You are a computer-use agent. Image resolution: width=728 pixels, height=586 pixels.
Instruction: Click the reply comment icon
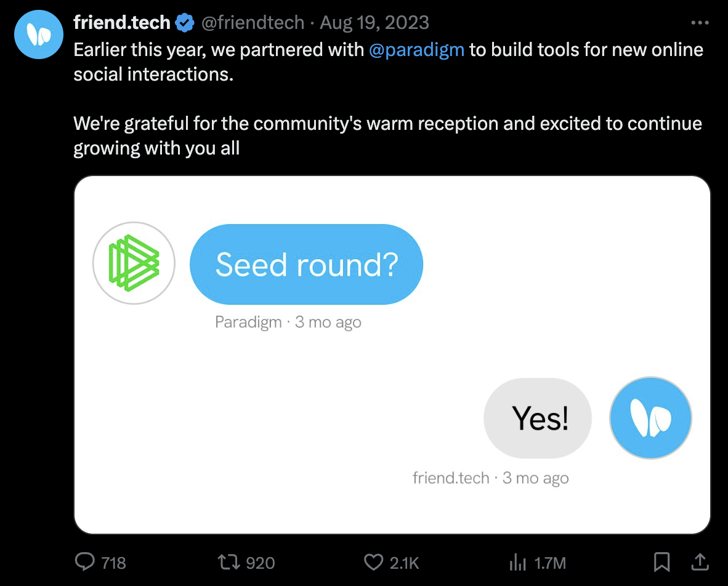coord(84,561)
